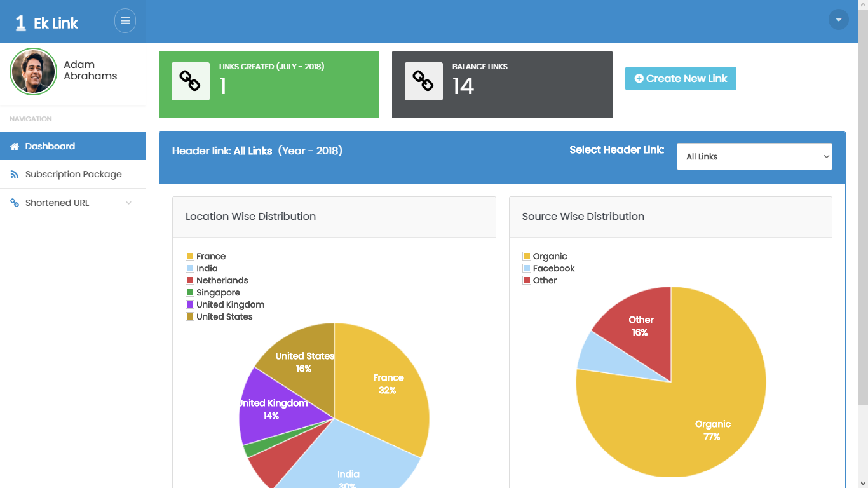Click Adam Abrahams profile photo
The width and height of the screenshot is (868, 488).
point(33,71)
